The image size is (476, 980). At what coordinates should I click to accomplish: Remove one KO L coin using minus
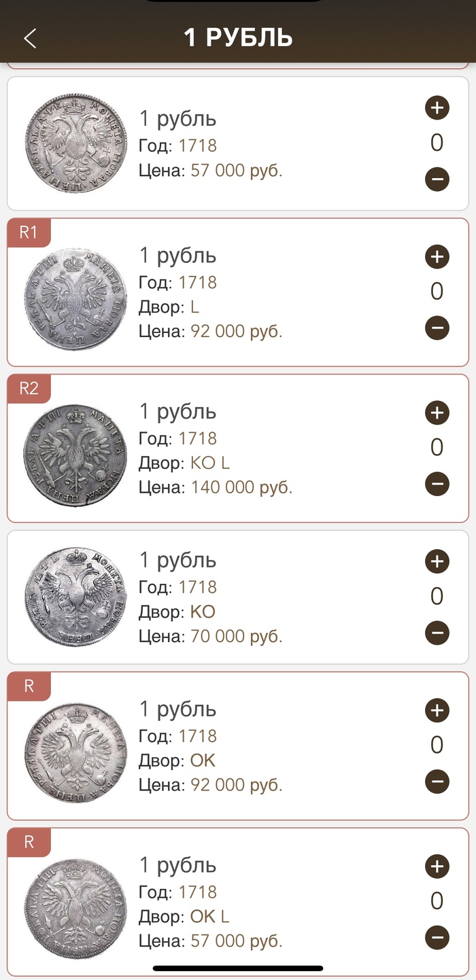(437, 484)
